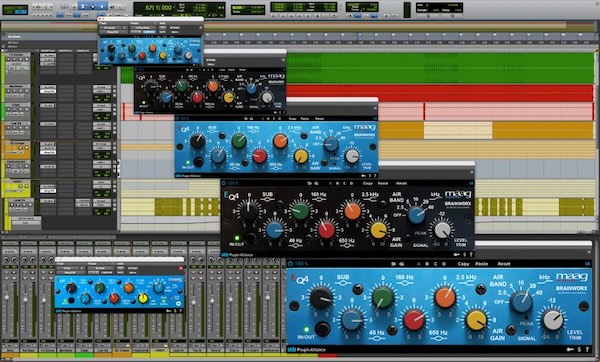This screenshot has width=600, height=362.
Task: Click Reset in mid-size blue EQ4 toolbar
Action: tap(320, 119)
